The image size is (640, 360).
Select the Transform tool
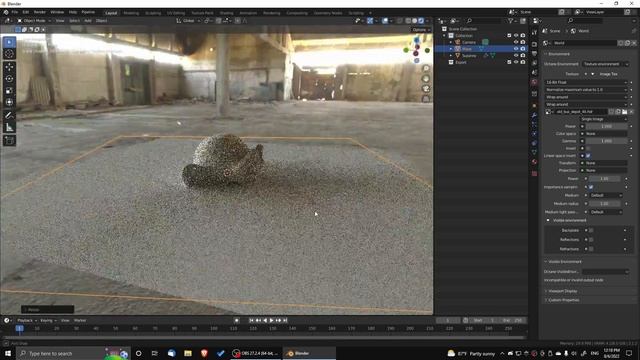(x=9, y=102)
